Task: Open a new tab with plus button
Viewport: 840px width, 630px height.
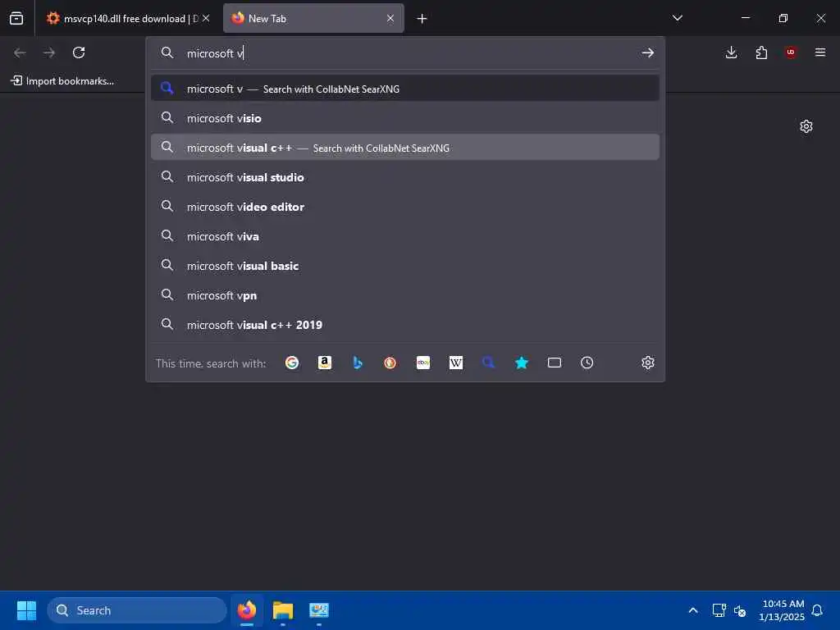Action: click(422, 19)
